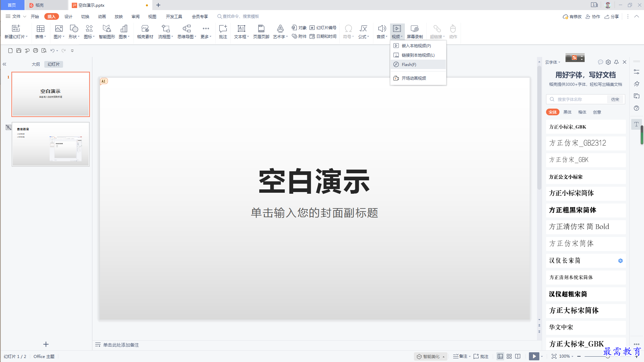Click the 流程图 flowchart icon
The width and height of the screenshot is (644, 362).
pyautogui.click(x=165, y=28)
